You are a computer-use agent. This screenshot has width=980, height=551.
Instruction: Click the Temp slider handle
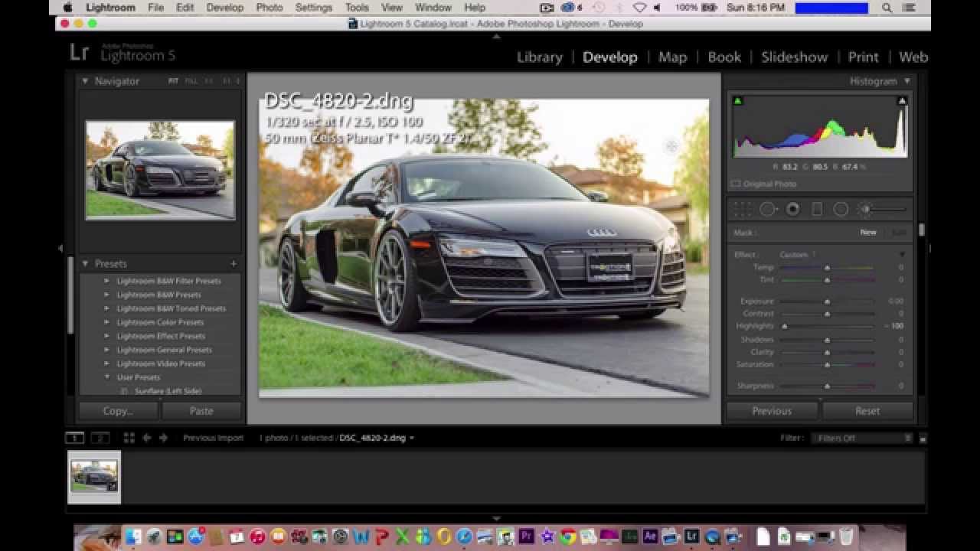click(x=827, y=268)
